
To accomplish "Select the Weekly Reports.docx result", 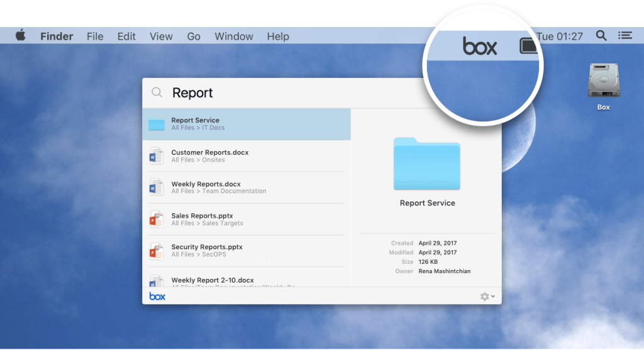I will point(246,188).
